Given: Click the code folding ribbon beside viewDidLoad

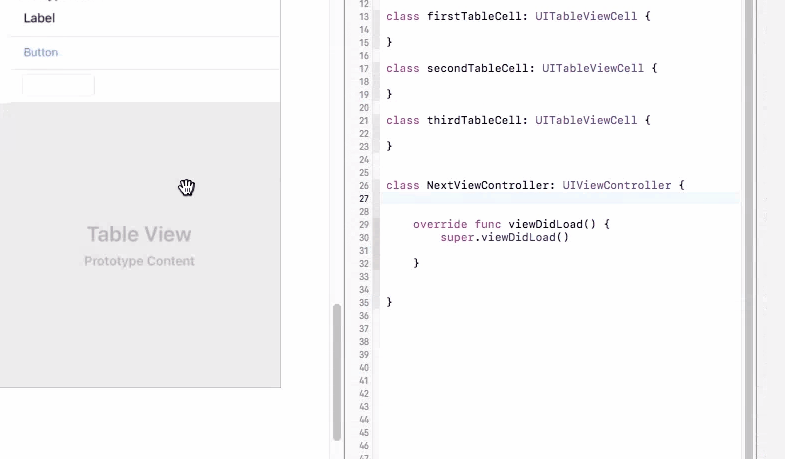Looking at the screenshot, I should point(376,243).
